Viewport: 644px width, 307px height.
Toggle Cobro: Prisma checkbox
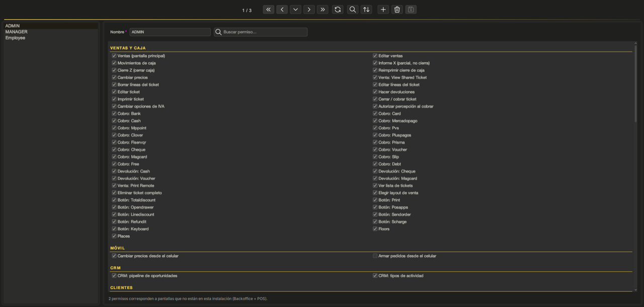[375, 142]
